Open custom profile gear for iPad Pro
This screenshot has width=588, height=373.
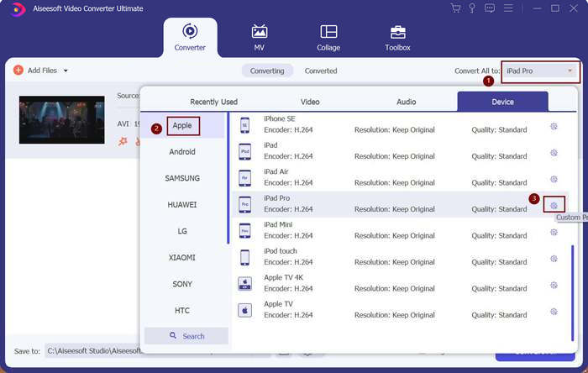coord(554,206)
